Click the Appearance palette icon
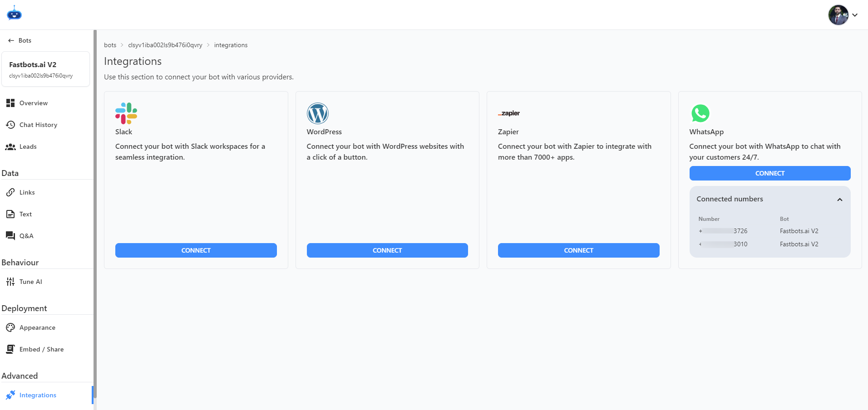Image resolution: width=868 pixels, height=410 pixels. pyautogui.click(x=10, y=327)
